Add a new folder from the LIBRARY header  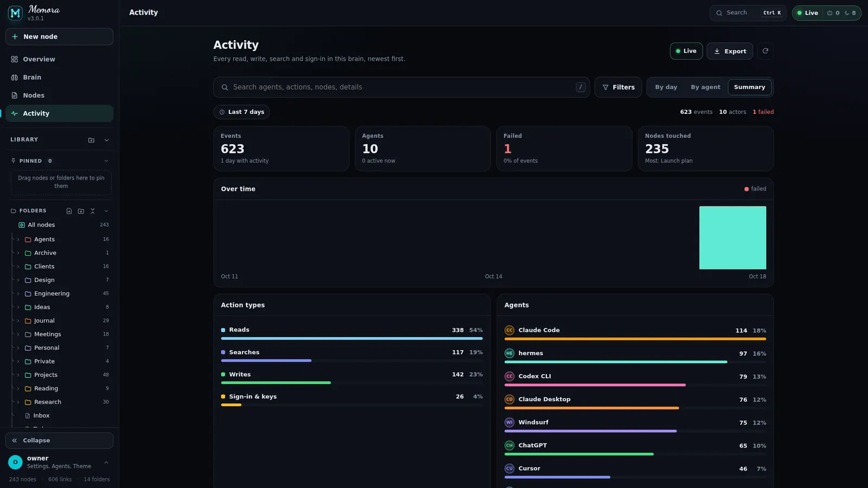pos(91,140)
